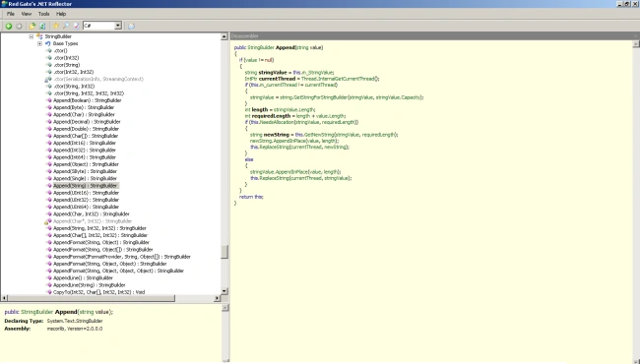Open an assembly using the folder icon
The height and width of the screenshot is (364, 640).
click(32, 27)
